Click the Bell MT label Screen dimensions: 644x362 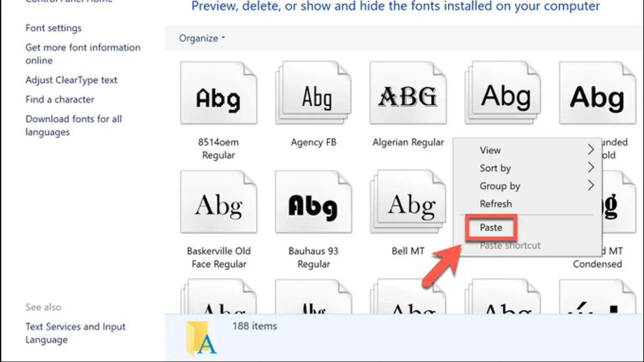(x=408, y=251)
